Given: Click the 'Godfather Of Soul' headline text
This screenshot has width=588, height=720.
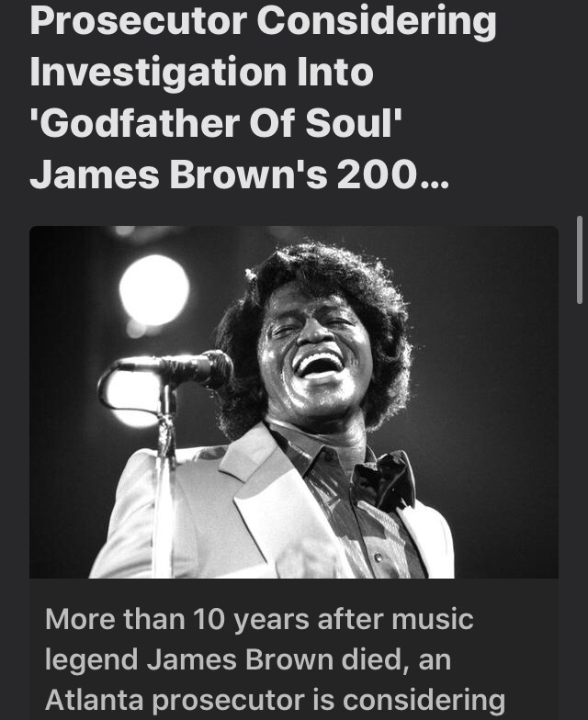Looking at the screenshot, I should click(215, 123).
